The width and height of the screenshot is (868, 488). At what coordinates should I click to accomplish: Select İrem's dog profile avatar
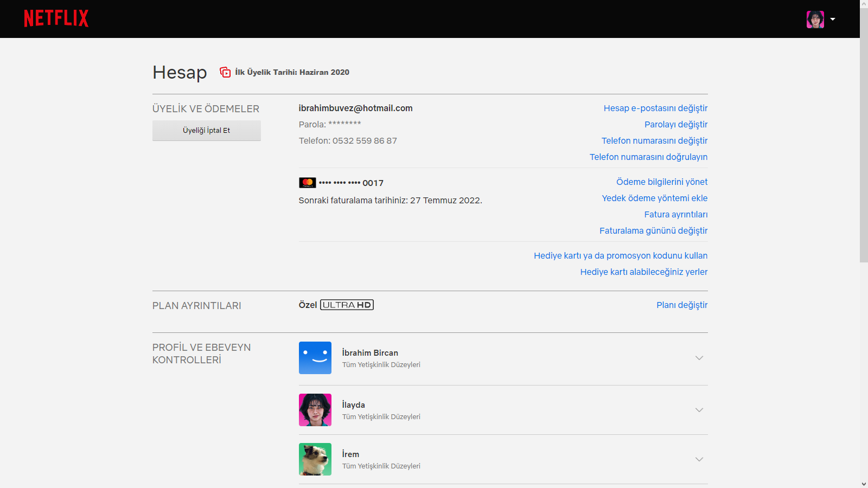click(x=315, y=459)
